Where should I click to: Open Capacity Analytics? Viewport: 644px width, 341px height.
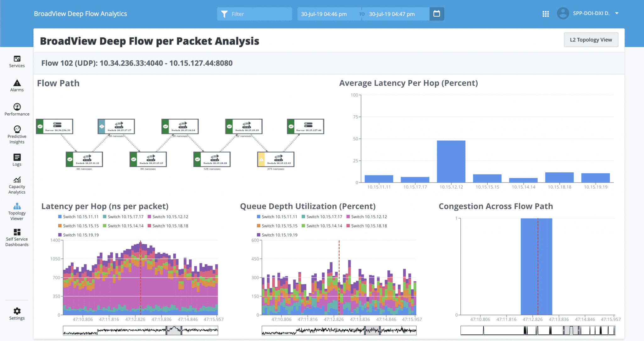pos(17,185)
